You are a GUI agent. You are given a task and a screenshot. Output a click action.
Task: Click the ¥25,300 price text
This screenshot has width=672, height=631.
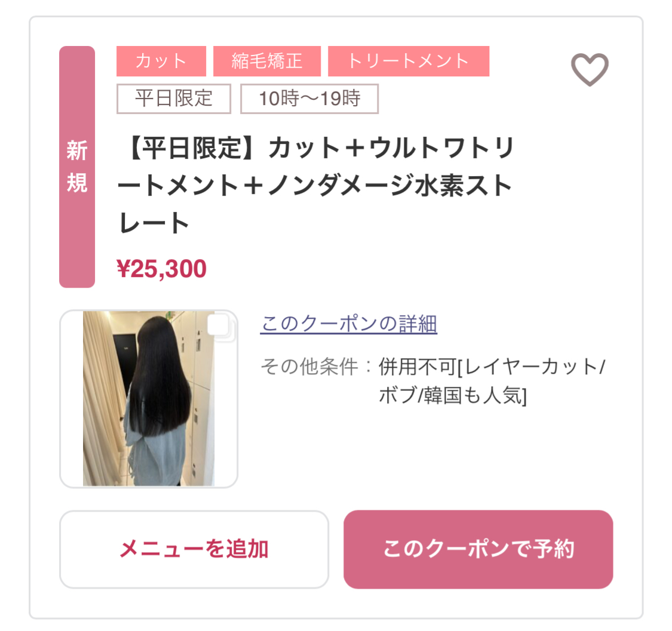[161, 269]
